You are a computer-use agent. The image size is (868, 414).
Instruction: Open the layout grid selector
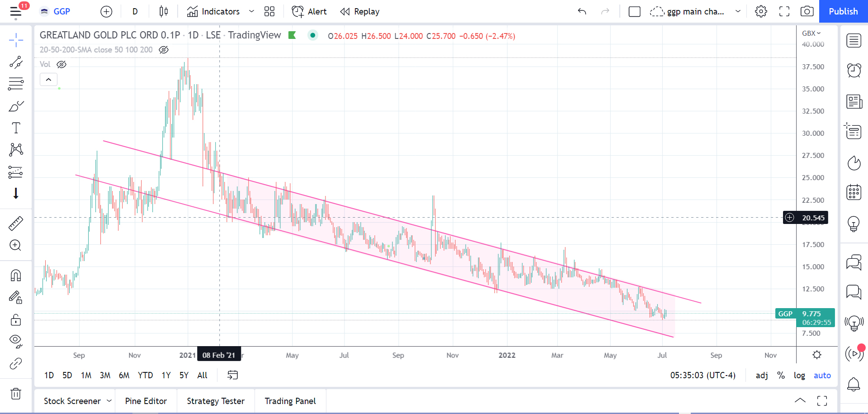click(x=269, y=12)
